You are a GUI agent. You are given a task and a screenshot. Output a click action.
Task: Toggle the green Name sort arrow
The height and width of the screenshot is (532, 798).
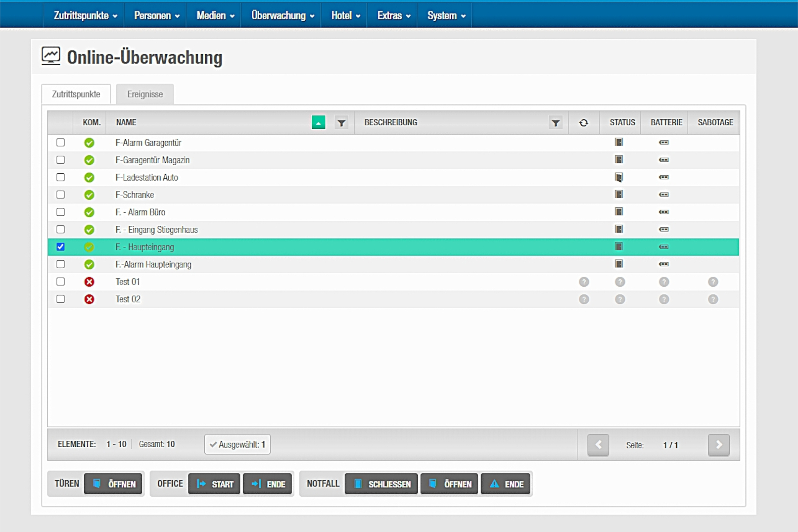click(x=318, y=123)
